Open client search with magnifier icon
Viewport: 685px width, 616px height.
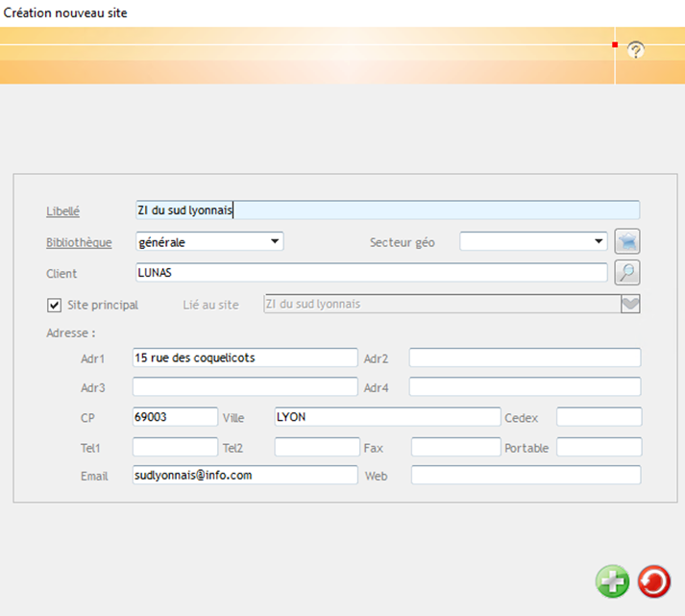pyautogui.click(x=627, y=273)
